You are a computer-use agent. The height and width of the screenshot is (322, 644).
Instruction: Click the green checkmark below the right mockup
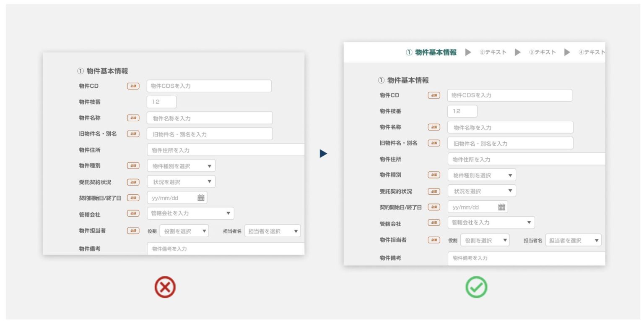point(476,287)
